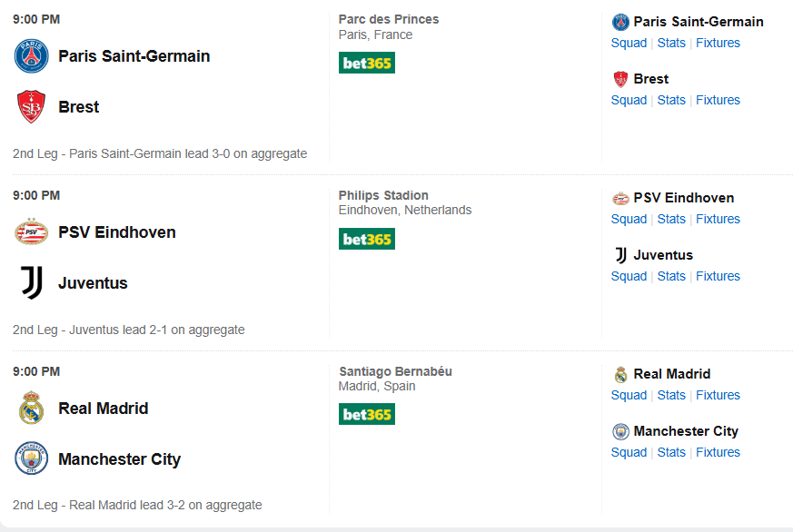Click the large Brest club crest

click(x=31, y=107)
